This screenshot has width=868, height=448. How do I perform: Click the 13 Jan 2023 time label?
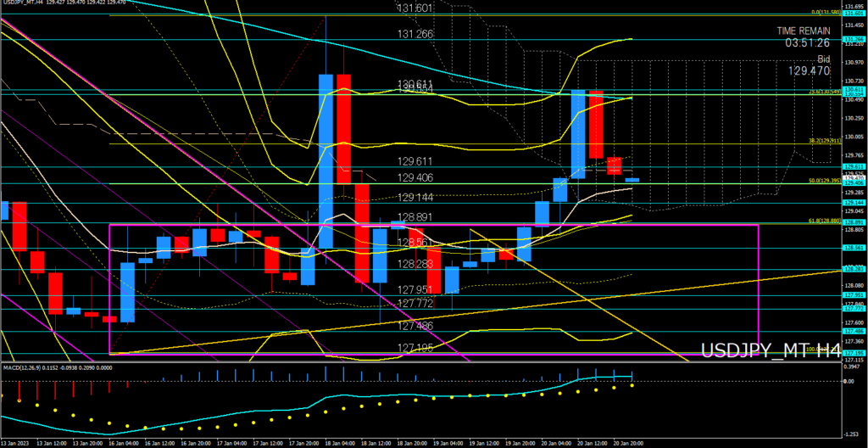[15, 444]
